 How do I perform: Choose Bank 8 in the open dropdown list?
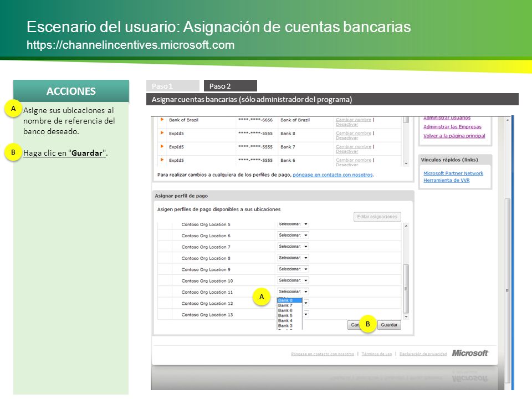[289, 300]
